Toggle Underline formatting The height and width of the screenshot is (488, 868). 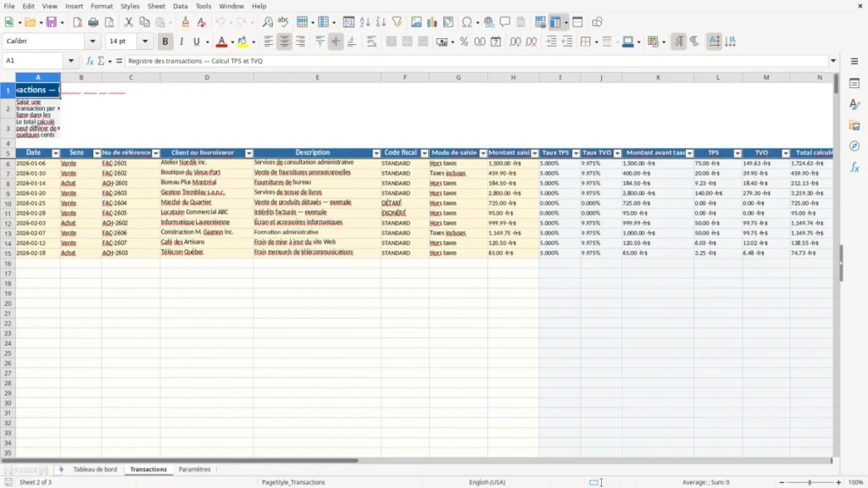pyautogui.click(x=197, y=42)
